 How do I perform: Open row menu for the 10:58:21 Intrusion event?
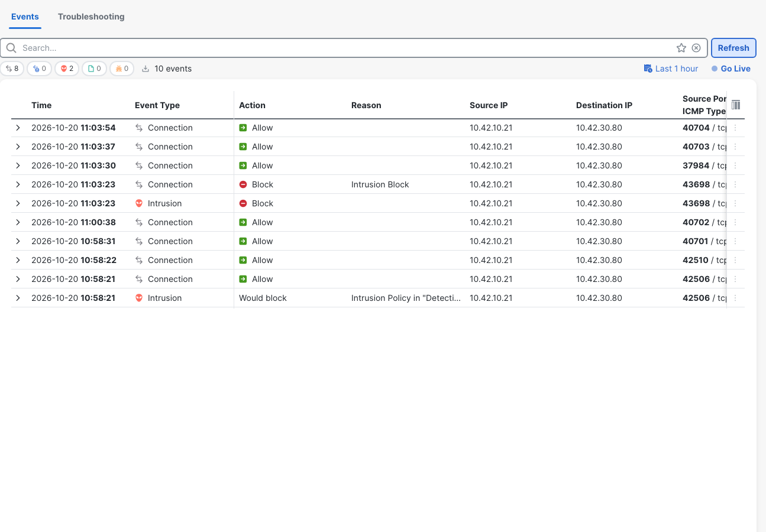735,298
